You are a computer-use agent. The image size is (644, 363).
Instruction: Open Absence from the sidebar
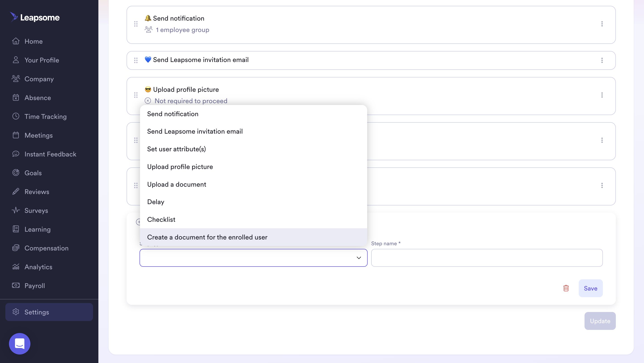point(38,98)
